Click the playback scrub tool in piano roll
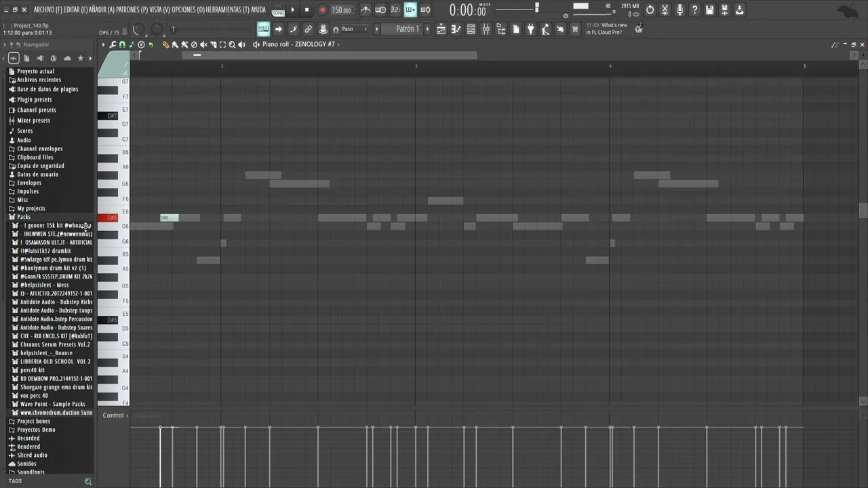The width and height of the screenshot is (868, 488). coord(241,45)
